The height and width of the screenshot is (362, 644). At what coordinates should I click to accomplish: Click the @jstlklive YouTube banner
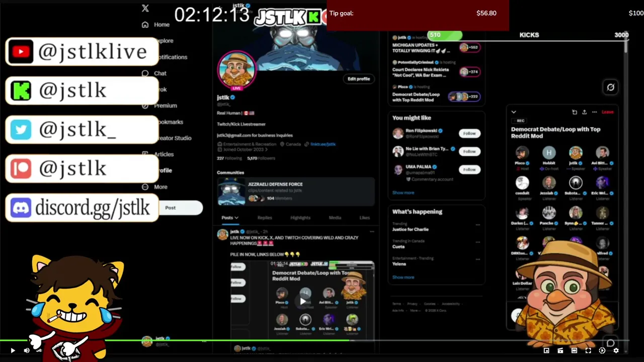pos(82,52)
